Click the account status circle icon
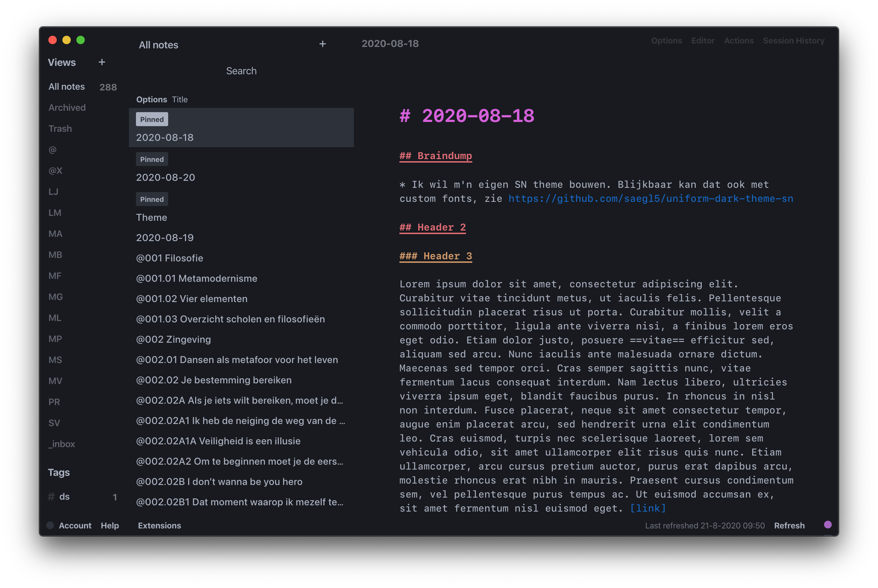Screen dimensions: 878x588 tap(50, 525)
